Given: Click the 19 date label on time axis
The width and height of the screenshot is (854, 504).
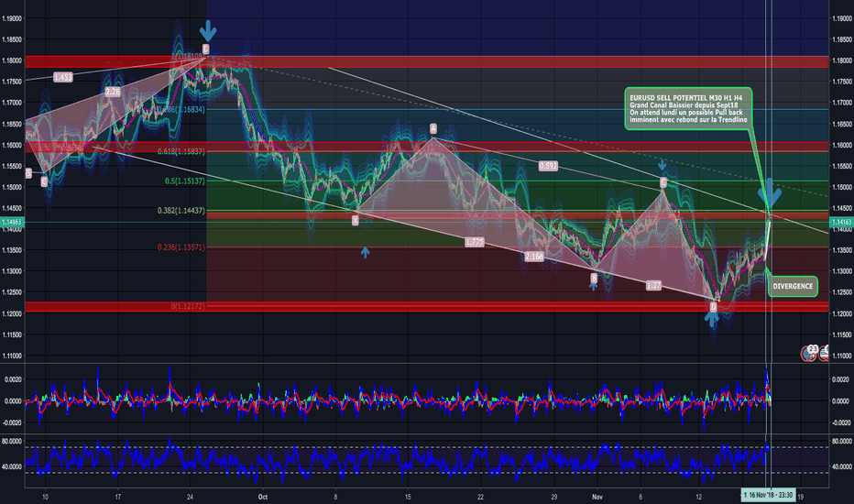Looking at the screenshot, I should [x=801, y=497].
